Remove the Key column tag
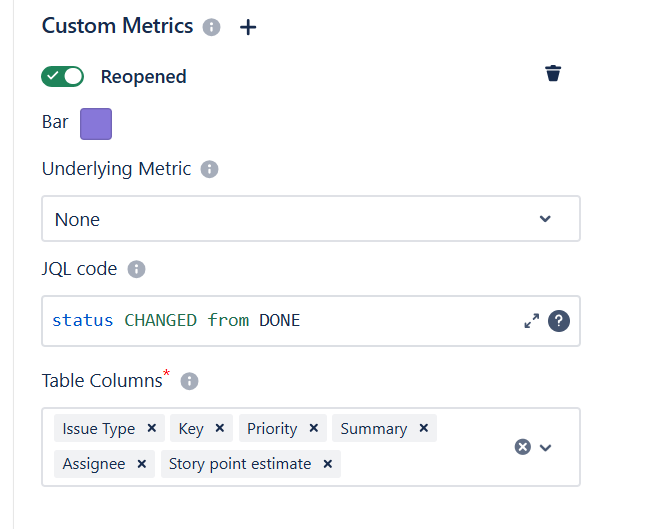This screenshot has height=529, width=652. [x=220, y=428]
